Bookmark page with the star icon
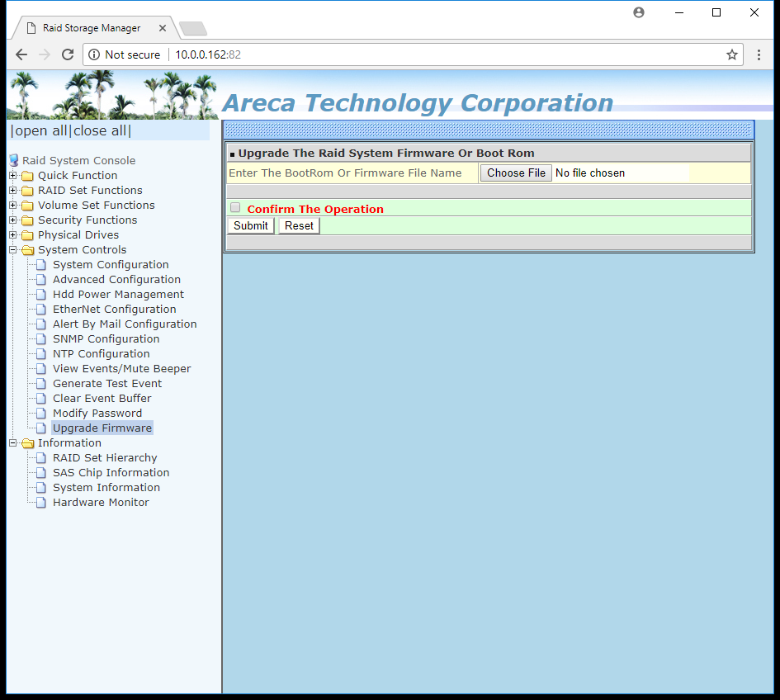The image size is (780, 700). point(732,54)
